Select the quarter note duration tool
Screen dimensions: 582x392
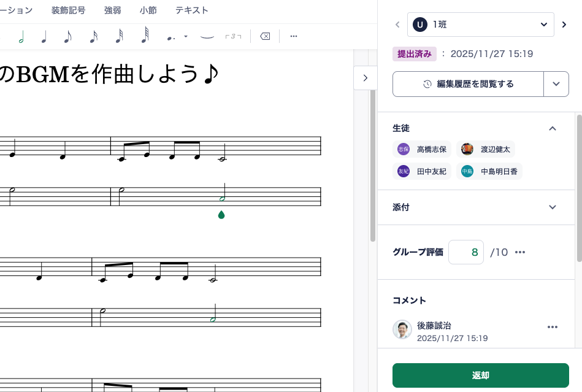pyautogui.click(x=44, y=37)
